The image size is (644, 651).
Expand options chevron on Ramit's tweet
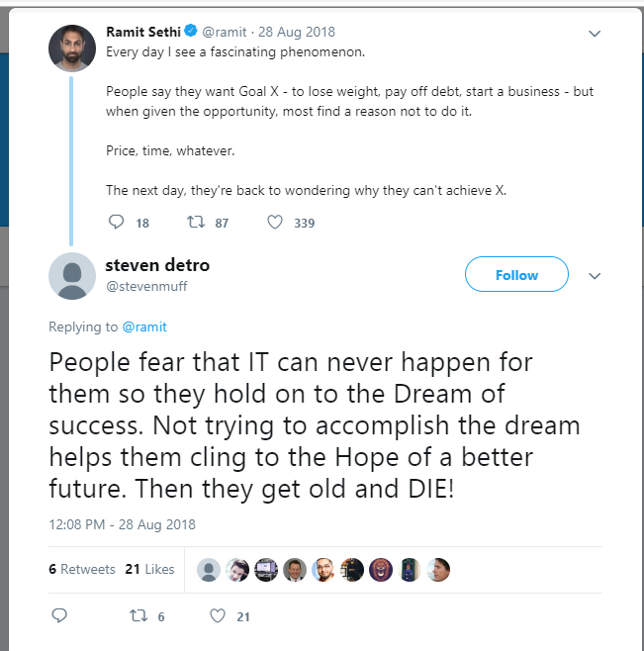pyautogui.click(x=595, y=33)
